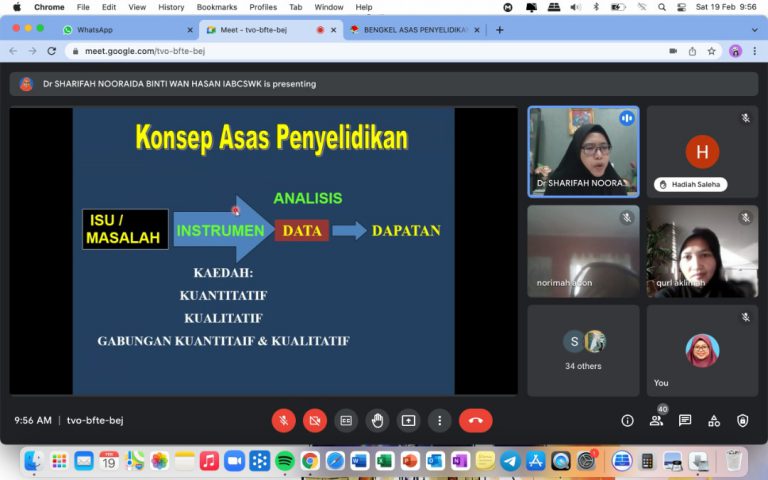The width and height of the screenshot is (768, 480).
Task: Open host controls shield icon
Action: tap(742, 421)
